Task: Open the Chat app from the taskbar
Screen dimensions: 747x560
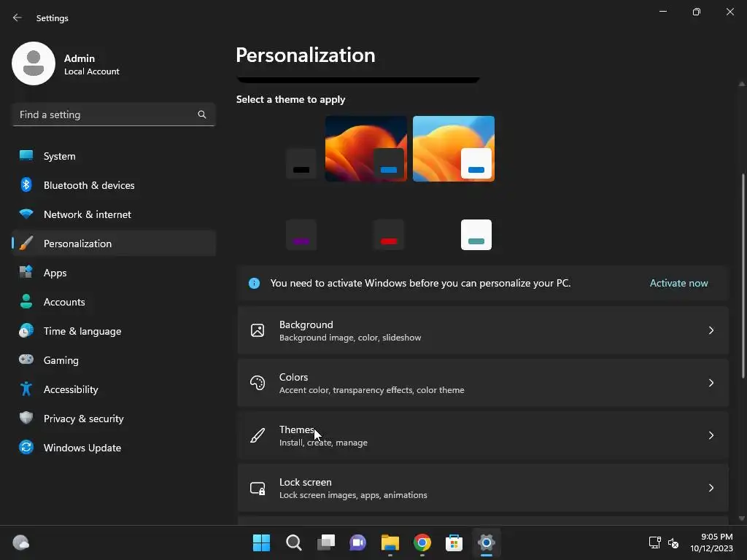Action: (x=357, y=542)
